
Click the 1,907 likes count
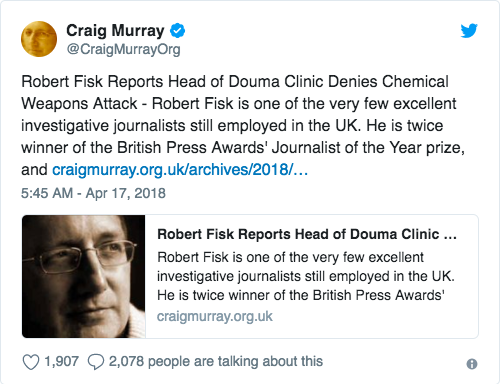pos(62,362)
